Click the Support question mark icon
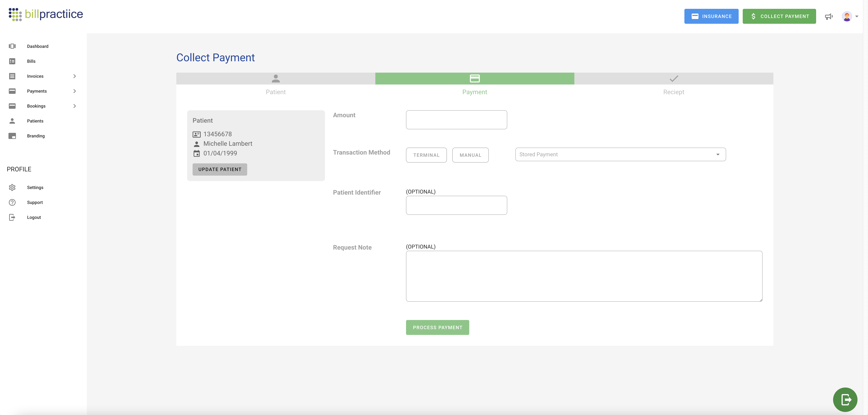 12,202
